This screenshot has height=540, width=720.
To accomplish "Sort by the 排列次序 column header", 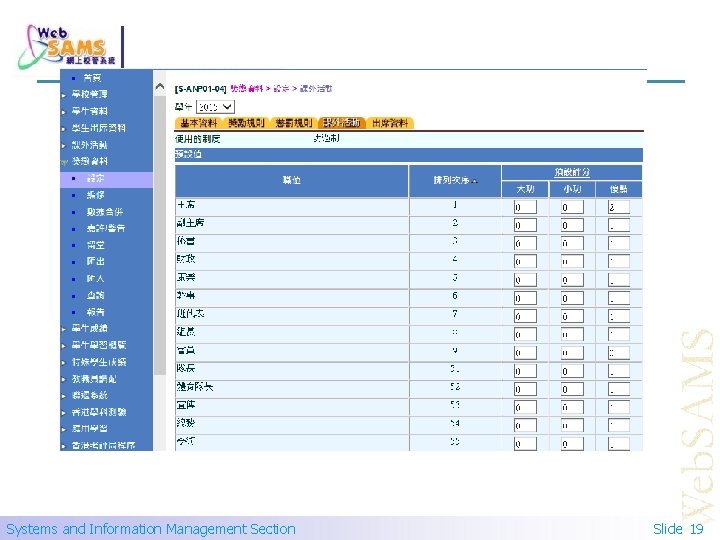I will (x=455, y=180).
